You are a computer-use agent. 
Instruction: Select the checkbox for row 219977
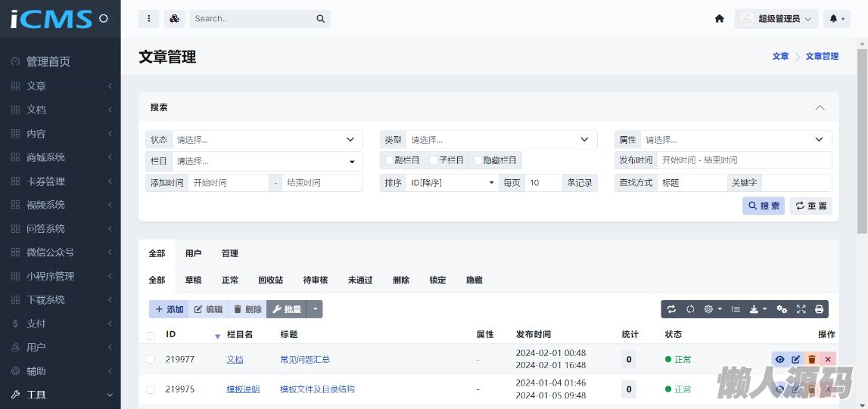pyautogui.click(x=151, y=360)
